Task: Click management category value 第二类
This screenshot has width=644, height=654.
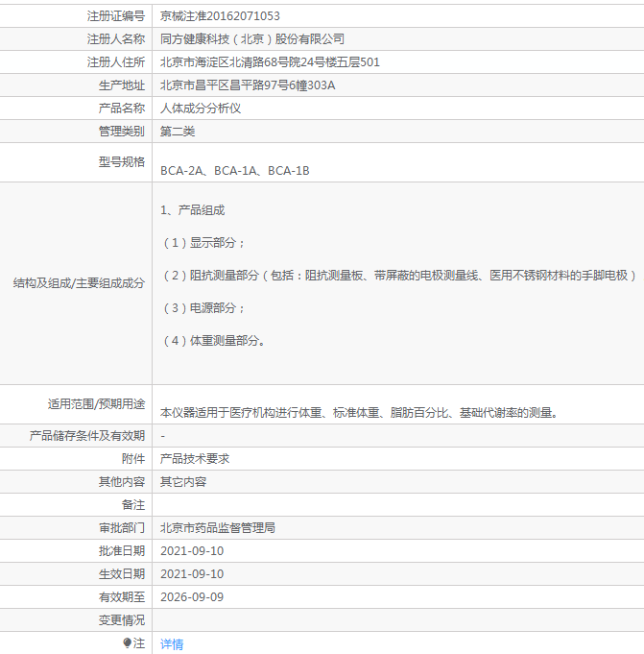Action: pyautogui.click(x=178, y=132)
